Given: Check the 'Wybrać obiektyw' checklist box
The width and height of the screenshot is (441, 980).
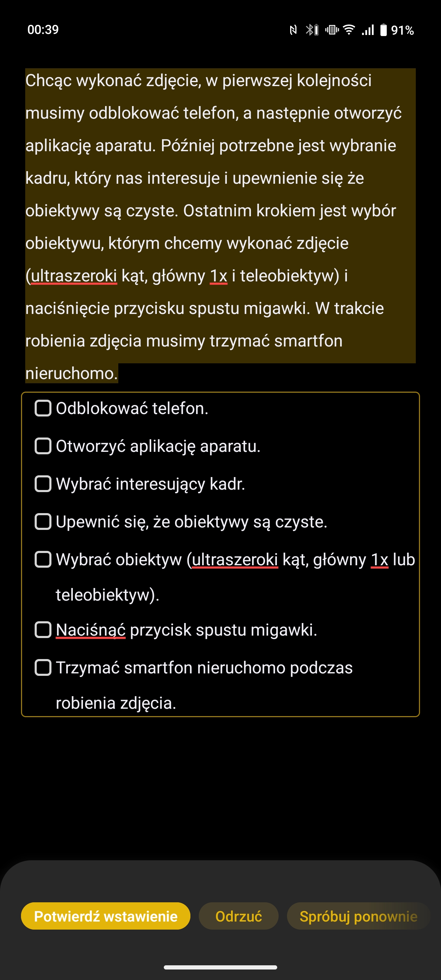Looking at the screenshot, I should 43,559.
